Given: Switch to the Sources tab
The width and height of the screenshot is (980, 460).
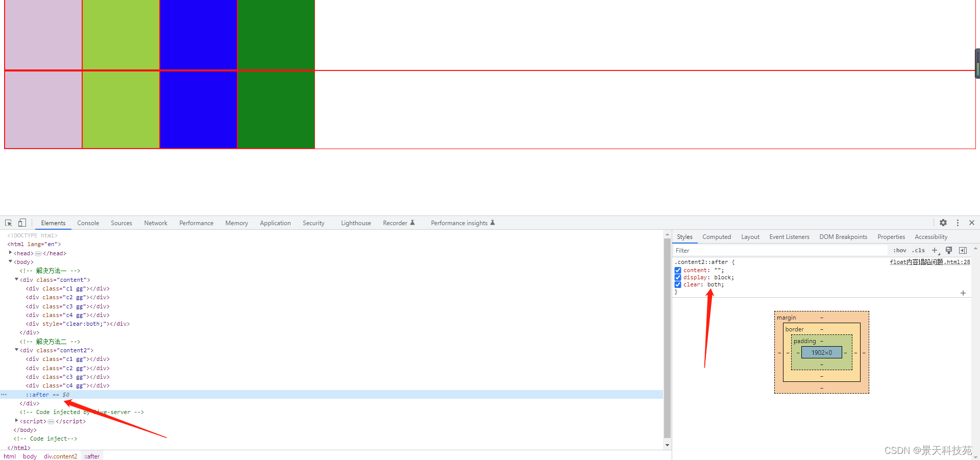Looking at the screenshot, I should (121, 223).
